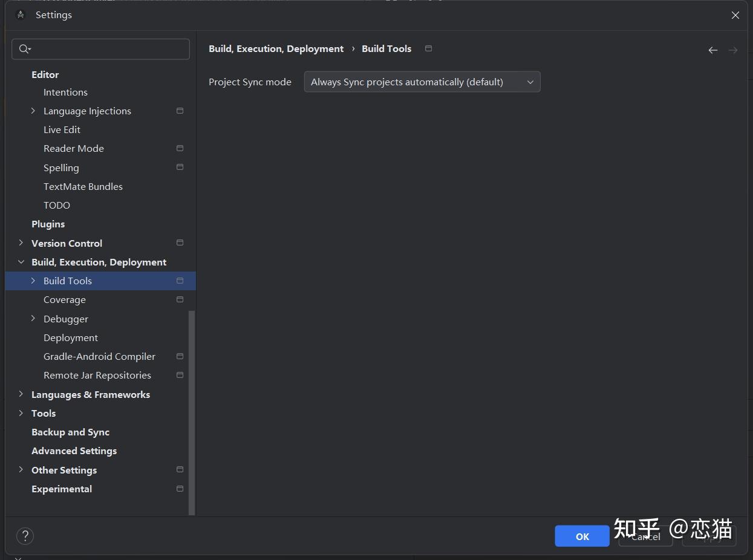This screenshot has width=753, height=560.
Task: Click the back navigation arrow
Action: tap(712, 50)
